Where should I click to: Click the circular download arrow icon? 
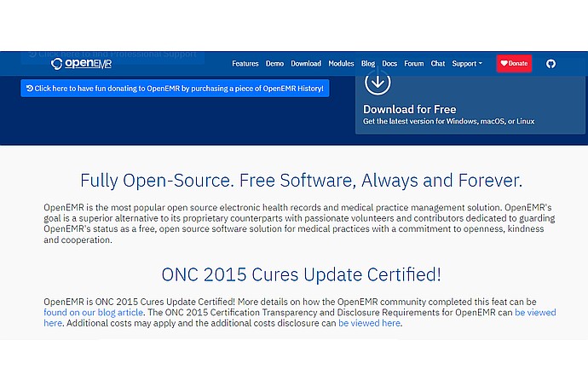(378, 83)
